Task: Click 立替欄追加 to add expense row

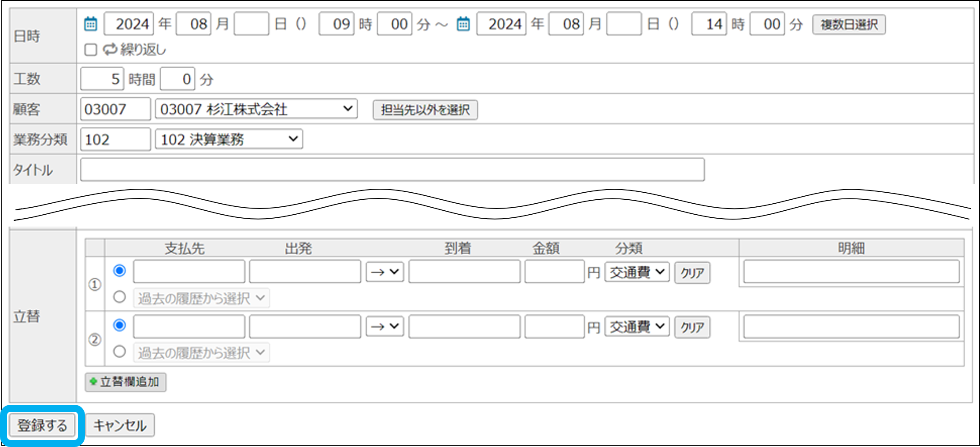Action: click(x=126, y=382)
